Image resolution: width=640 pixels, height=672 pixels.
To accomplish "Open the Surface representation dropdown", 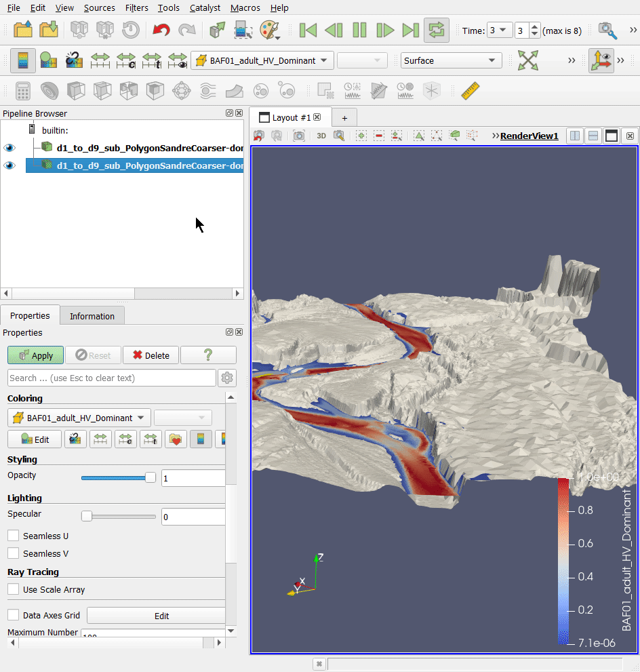I will tap(451, 60).
